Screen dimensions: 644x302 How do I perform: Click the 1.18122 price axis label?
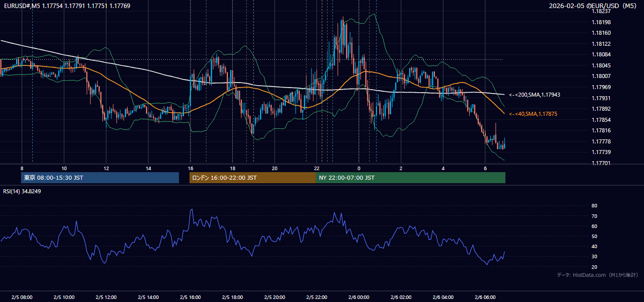tap(602, 44)
